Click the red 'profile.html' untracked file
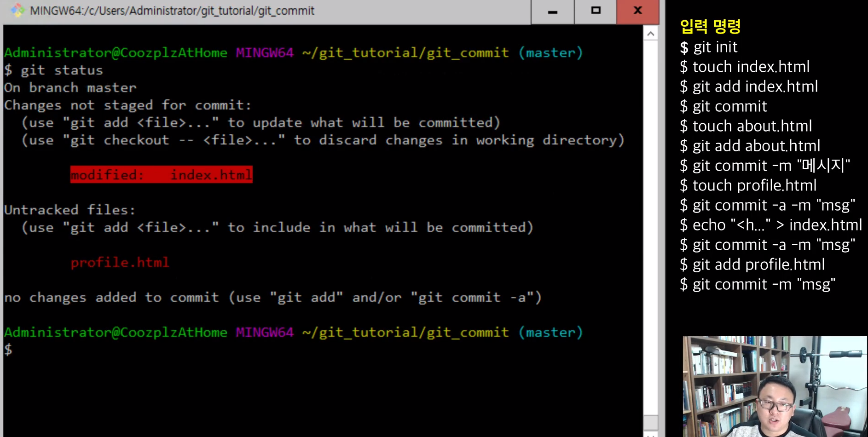 coord(120,263)
